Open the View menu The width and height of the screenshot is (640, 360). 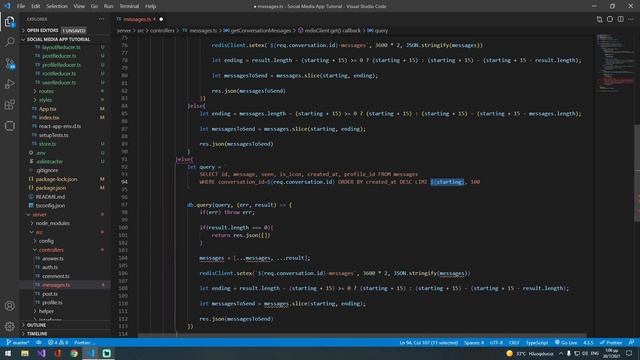79,6
